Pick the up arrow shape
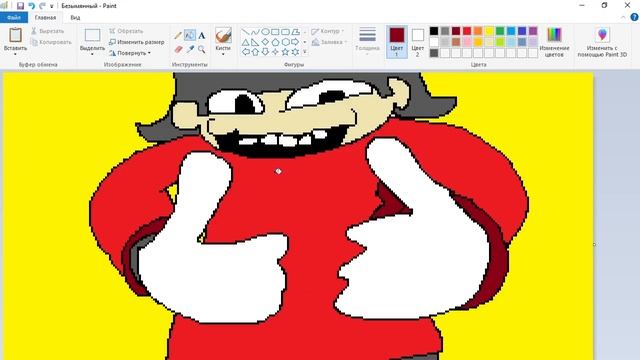 tap(255, 52)
